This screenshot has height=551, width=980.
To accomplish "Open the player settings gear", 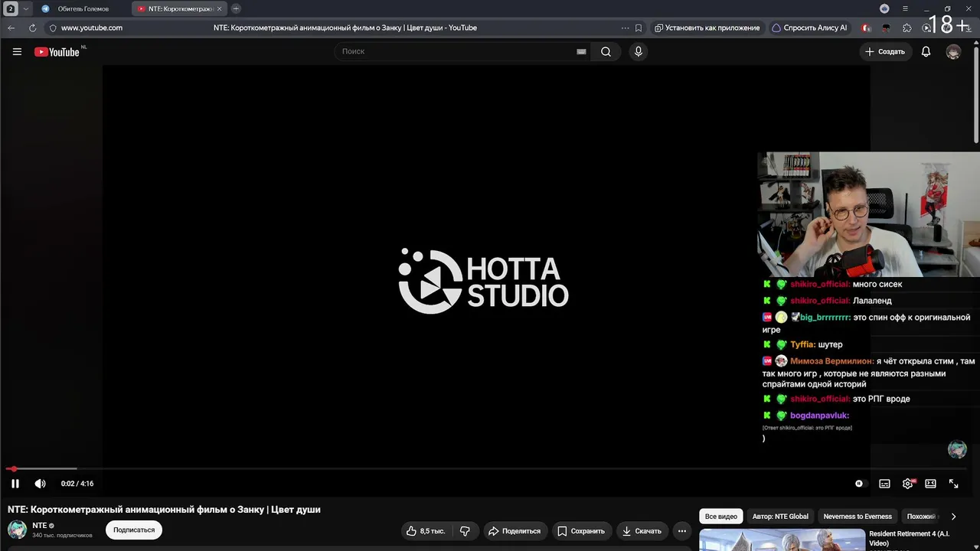I will pyautogui.click(x=908, y=484).
